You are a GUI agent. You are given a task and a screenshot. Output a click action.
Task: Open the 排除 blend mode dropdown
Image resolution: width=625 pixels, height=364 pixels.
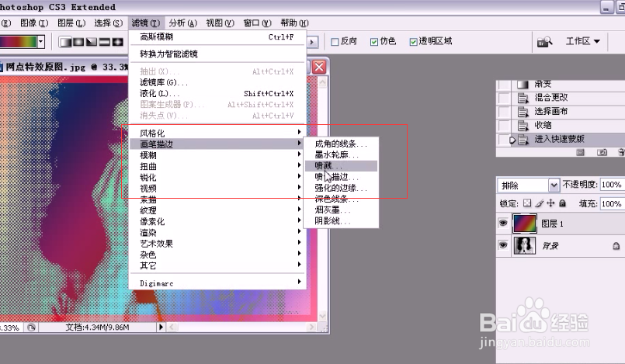554,185
